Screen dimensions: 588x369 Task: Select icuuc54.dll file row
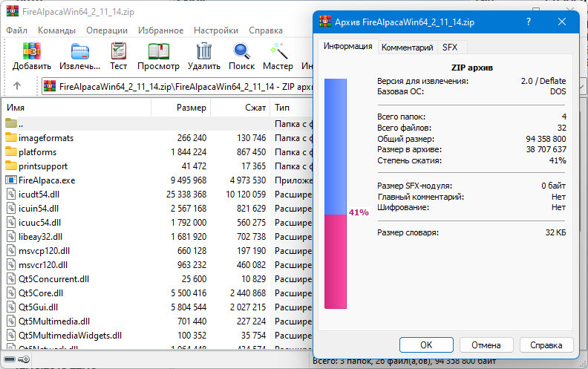point(157,223)
